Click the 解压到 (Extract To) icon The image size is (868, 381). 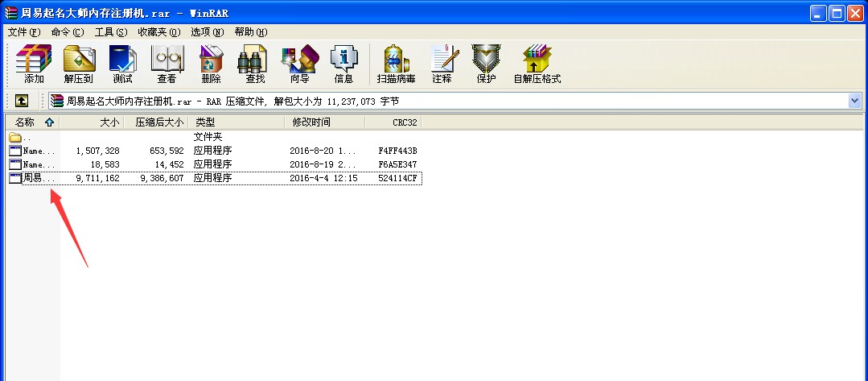79,64
